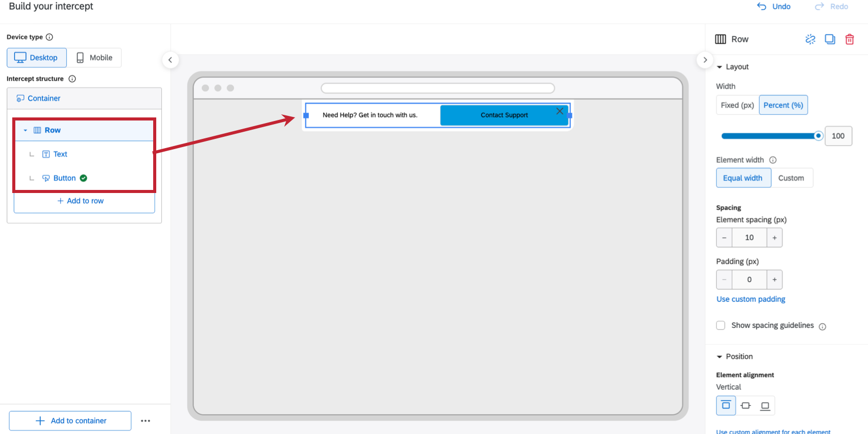Select Percent (%) width option
Viewport: 868px width, 434px height.
click(783, 105)
